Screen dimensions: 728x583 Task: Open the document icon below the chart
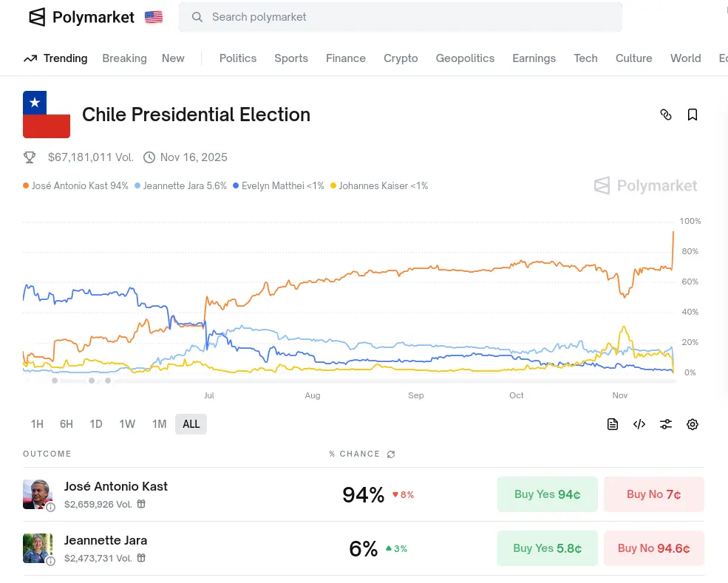point(613,424)
